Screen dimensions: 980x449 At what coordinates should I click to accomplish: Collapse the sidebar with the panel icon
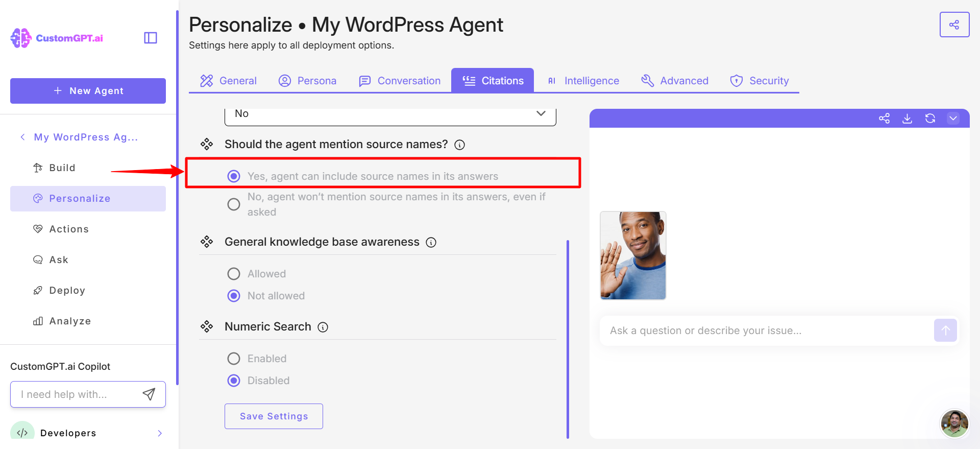pos(151,38)
